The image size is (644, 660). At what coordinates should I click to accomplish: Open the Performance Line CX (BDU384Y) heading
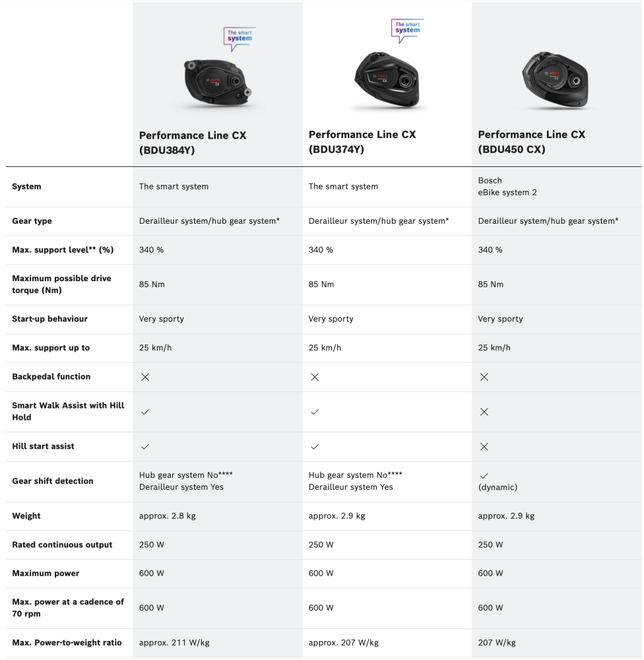[193, 142]
